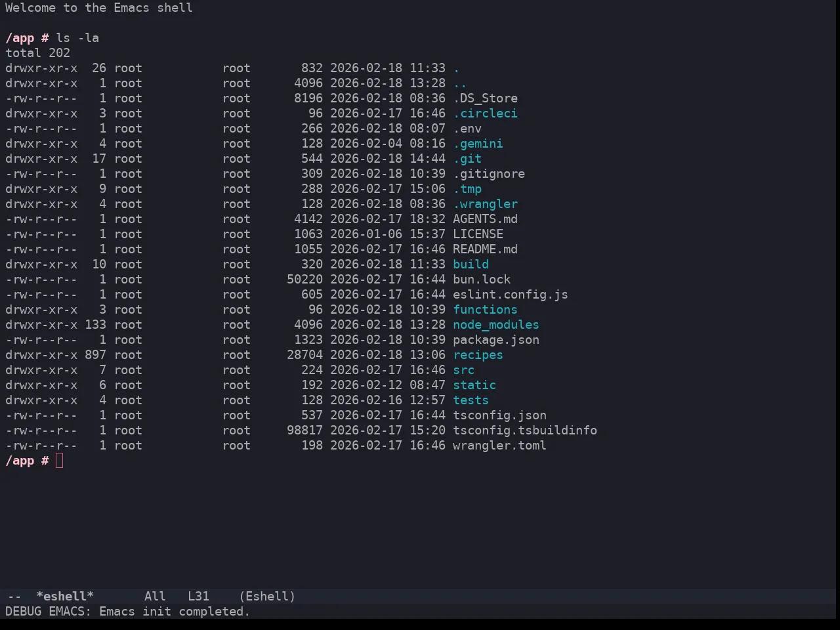Click the date 2026-02-18 14:44 for .git
The image size is (840, 630).
(x=388, y=159)
